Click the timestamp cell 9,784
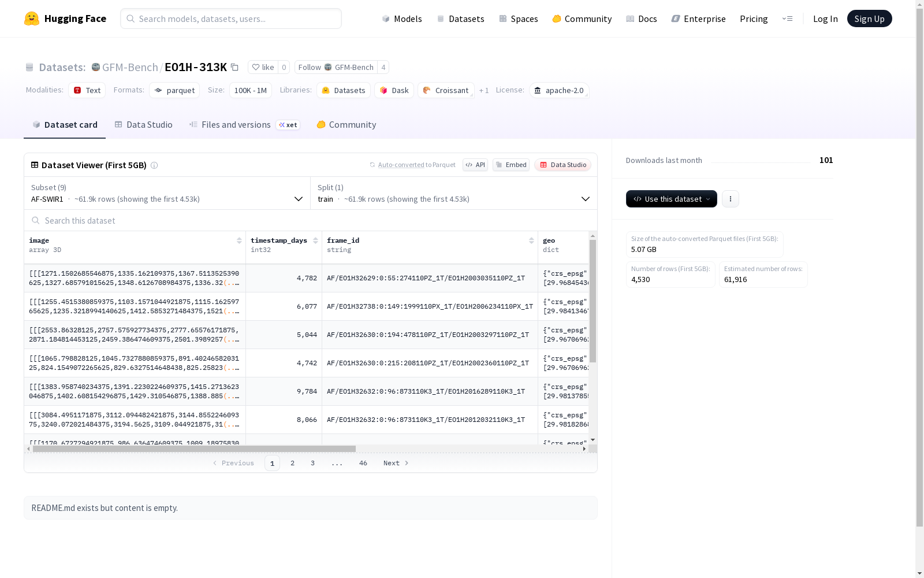The height and width of the screenshot is (578, 924). point(284,391)
